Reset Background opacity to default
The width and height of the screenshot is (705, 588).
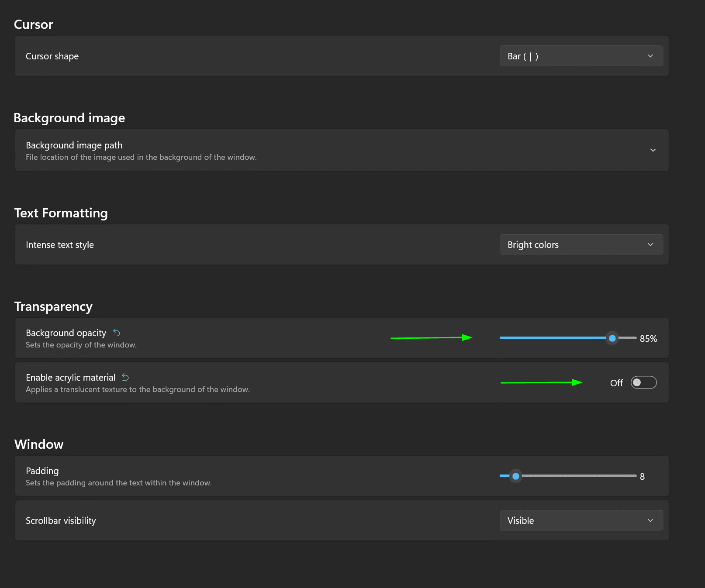click(x=117, y=333)
